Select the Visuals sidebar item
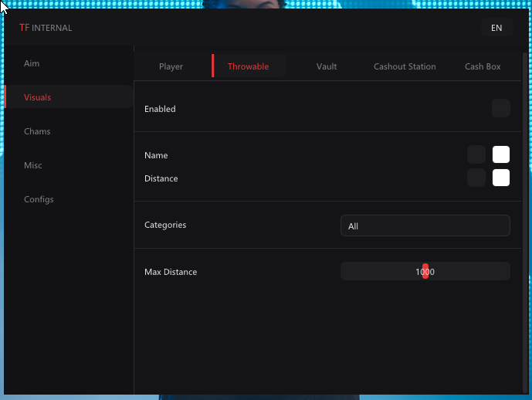532x400 pixels. pyautogui.click(x=69, y=97)
